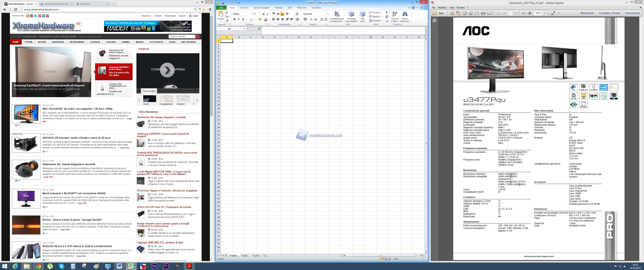Image resolution: width=644 pixels, height=270 pixels.
Task: Open the Modifica menu in Adobe Reader
Action: (x=443, y=7)
